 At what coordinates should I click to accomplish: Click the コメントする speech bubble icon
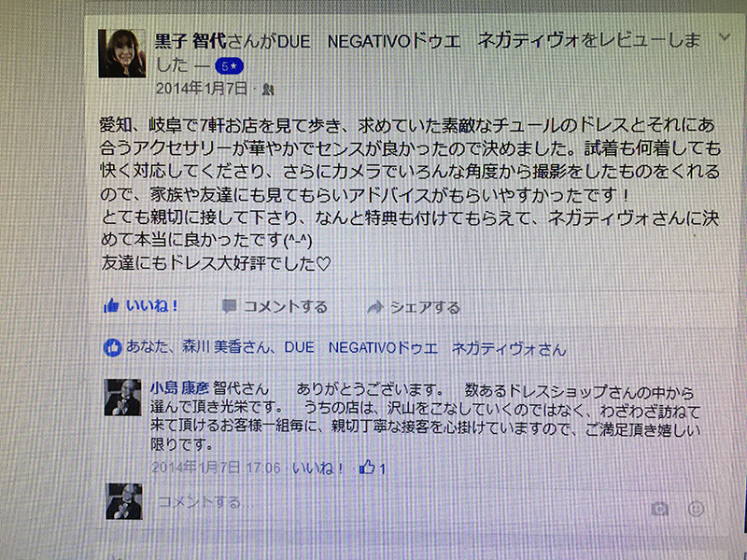[x=229, y=307]
